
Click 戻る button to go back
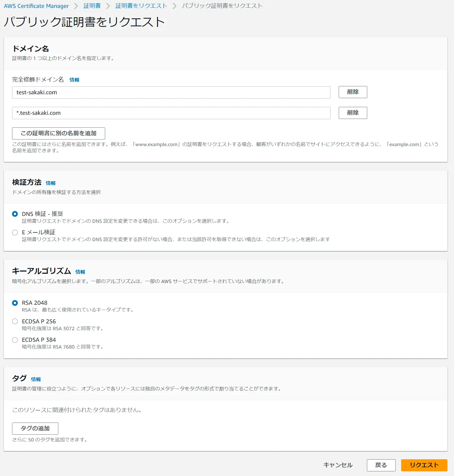pos(381,465)
